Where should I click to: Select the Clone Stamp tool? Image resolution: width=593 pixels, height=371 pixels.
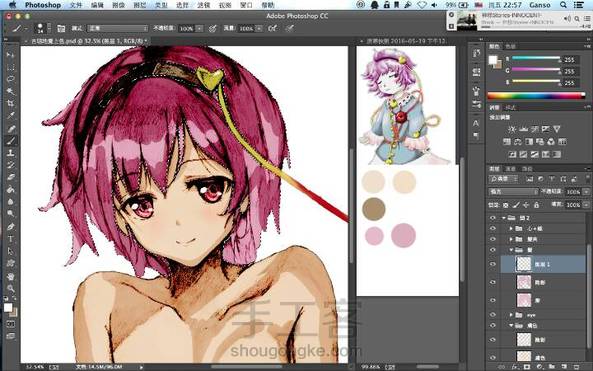click(11, 153)
